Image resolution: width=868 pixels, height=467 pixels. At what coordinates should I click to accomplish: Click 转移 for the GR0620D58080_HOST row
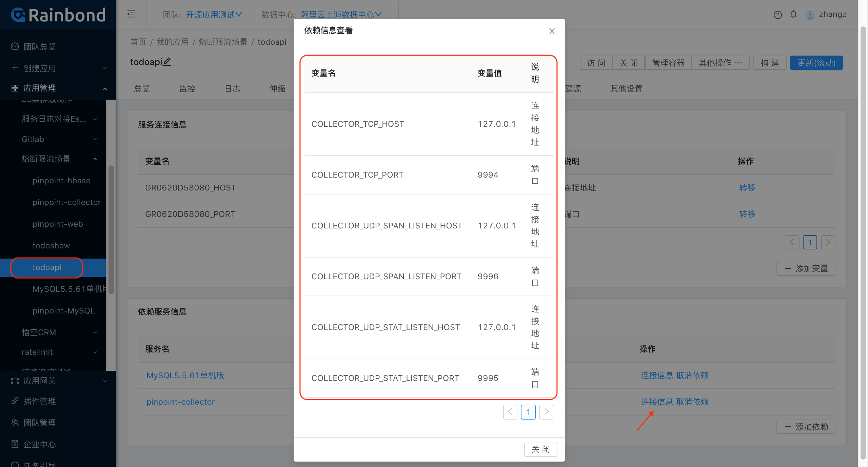pyautogui.click(x=747, y=188)
